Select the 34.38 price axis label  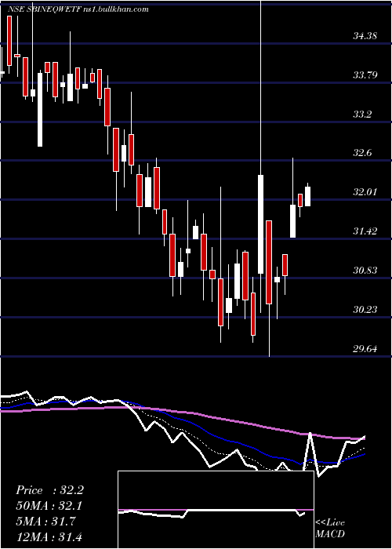pos(365,36)
